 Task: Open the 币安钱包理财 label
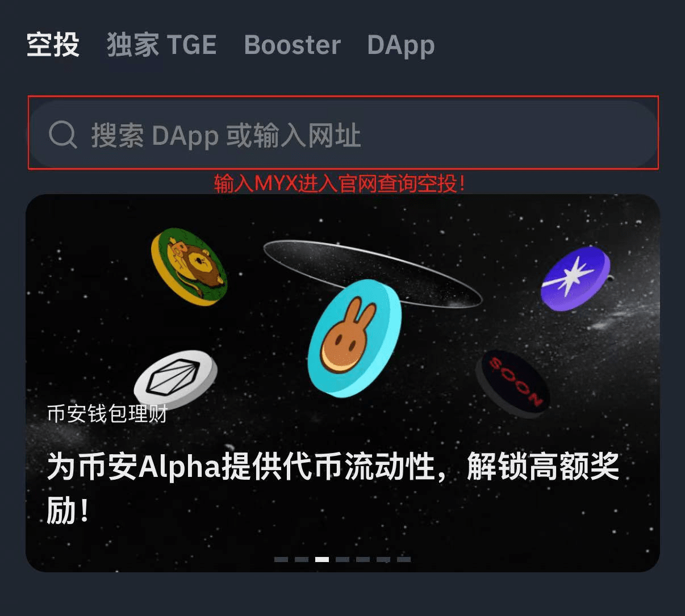107,414
